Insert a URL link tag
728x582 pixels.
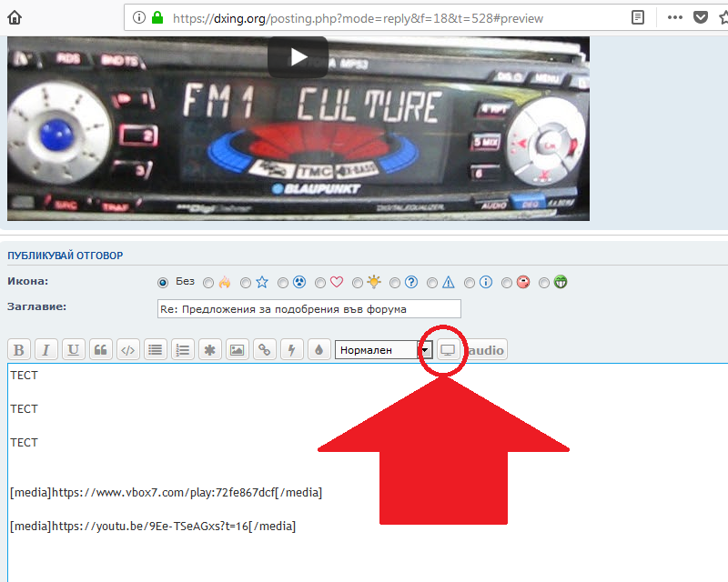point(265,349)
